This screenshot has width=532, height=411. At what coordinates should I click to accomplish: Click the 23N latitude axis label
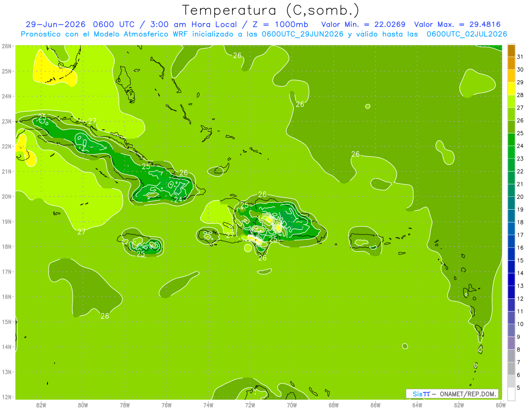click(x=6, y=121)
